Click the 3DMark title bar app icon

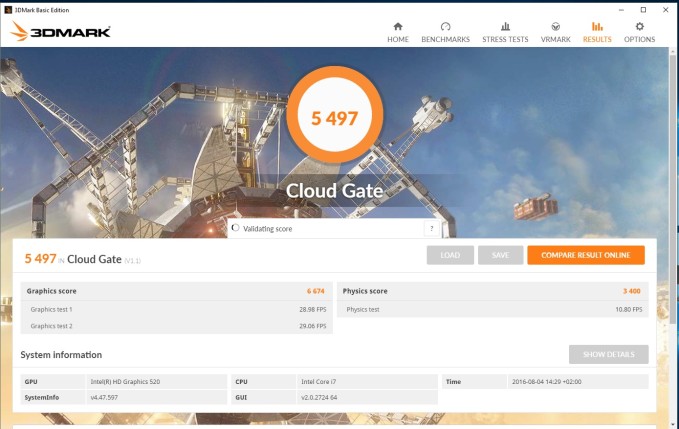[8, 10]
